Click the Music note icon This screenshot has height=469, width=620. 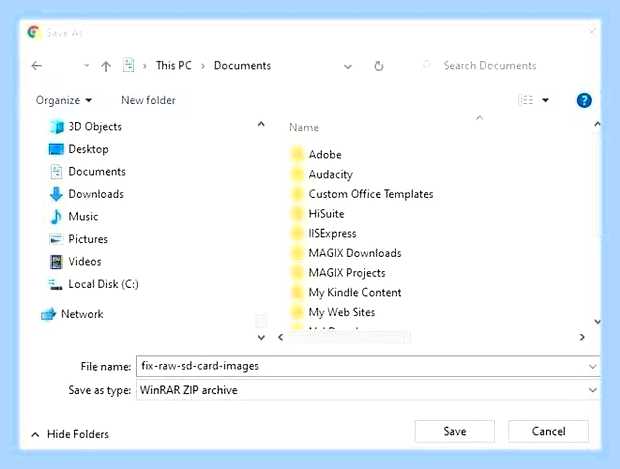coord(56,217)
